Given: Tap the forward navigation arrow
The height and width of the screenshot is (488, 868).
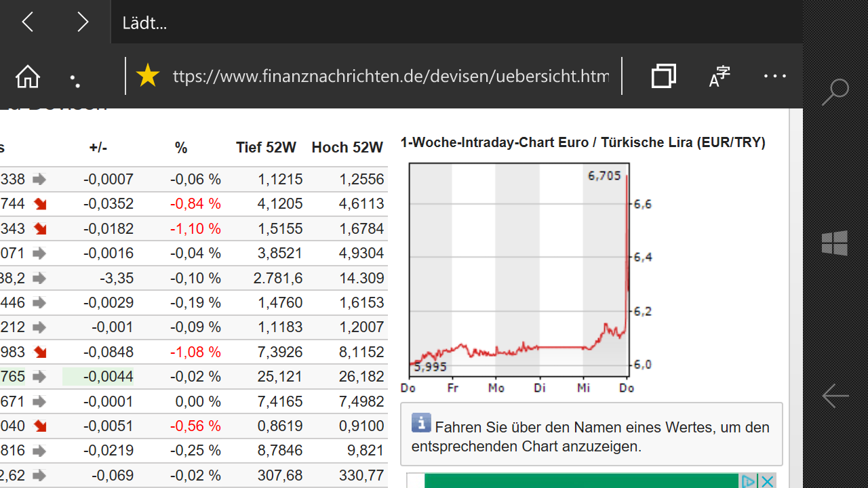Looking at the screenshot, I should pos(82,22).
